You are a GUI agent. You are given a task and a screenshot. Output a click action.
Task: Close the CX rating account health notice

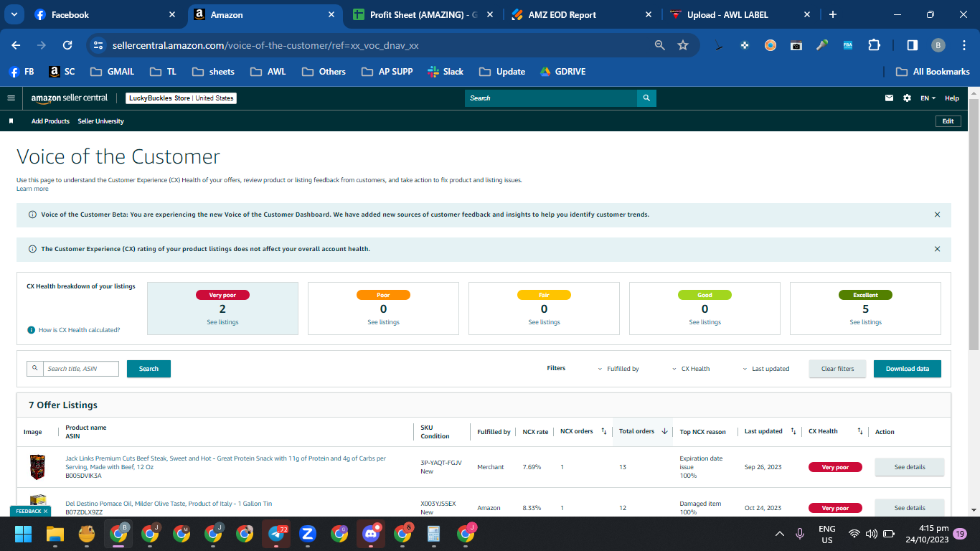tap(937, 249)
